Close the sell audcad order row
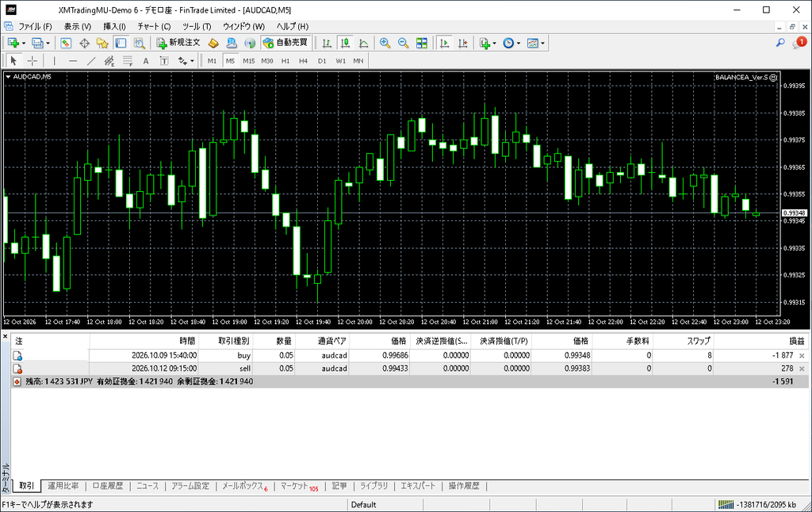This screenshot has height=512, width=812. pyautogui.click(x=802, y=369)
